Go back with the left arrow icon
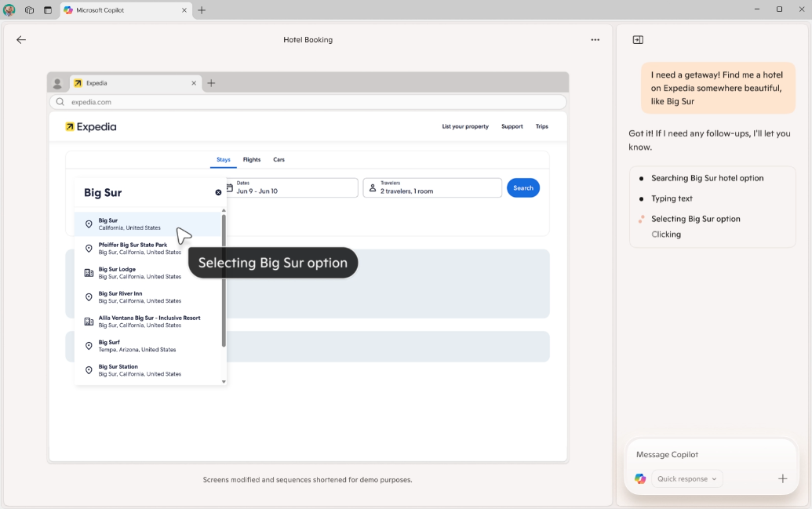 point(20,40)
